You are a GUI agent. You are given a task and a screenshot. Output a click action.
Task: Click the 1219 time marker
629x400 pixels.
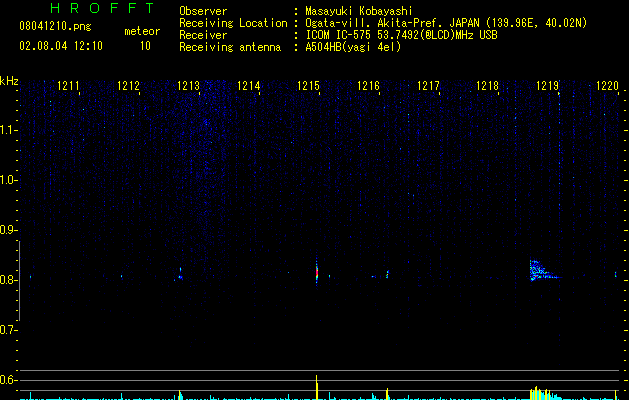click(548, 86)
